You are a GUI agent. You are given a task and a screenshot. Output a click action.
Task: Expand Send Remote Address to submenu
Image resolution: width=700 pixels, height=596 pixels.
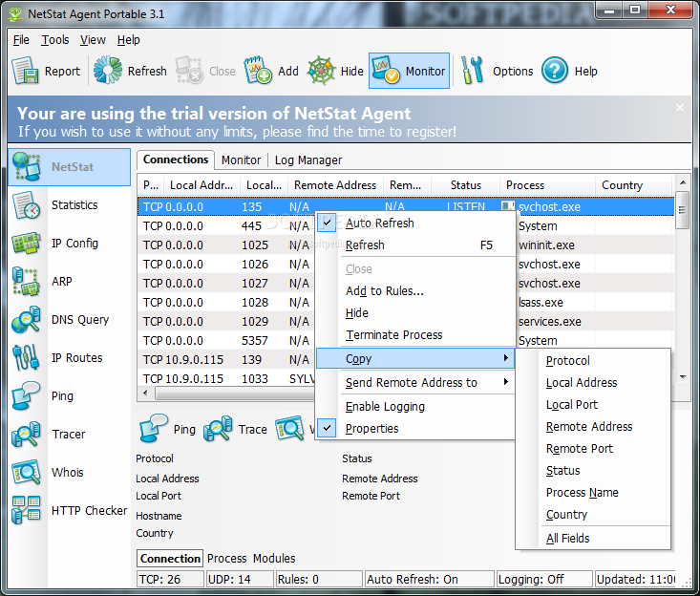tap(414, 383)
